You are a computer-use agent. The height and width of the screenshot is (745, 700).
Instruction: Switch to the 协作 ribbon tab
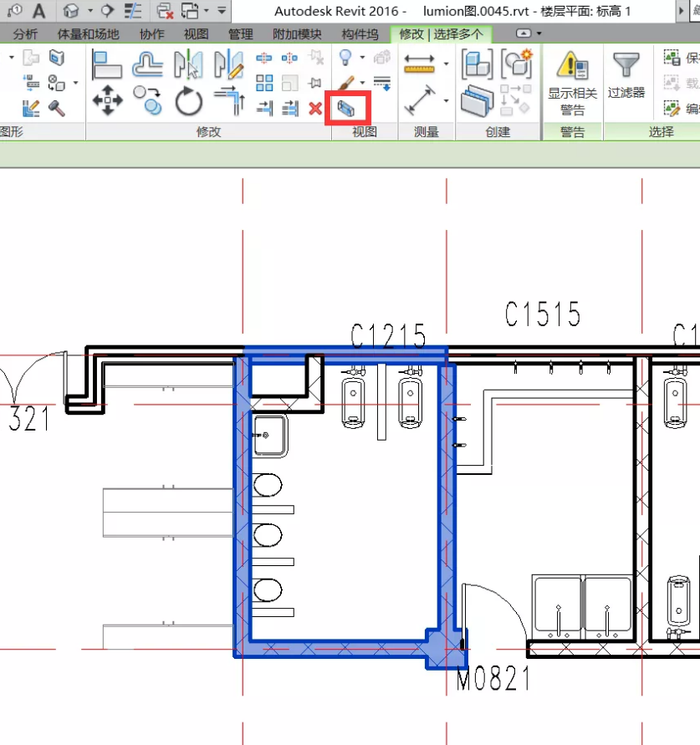151,33
